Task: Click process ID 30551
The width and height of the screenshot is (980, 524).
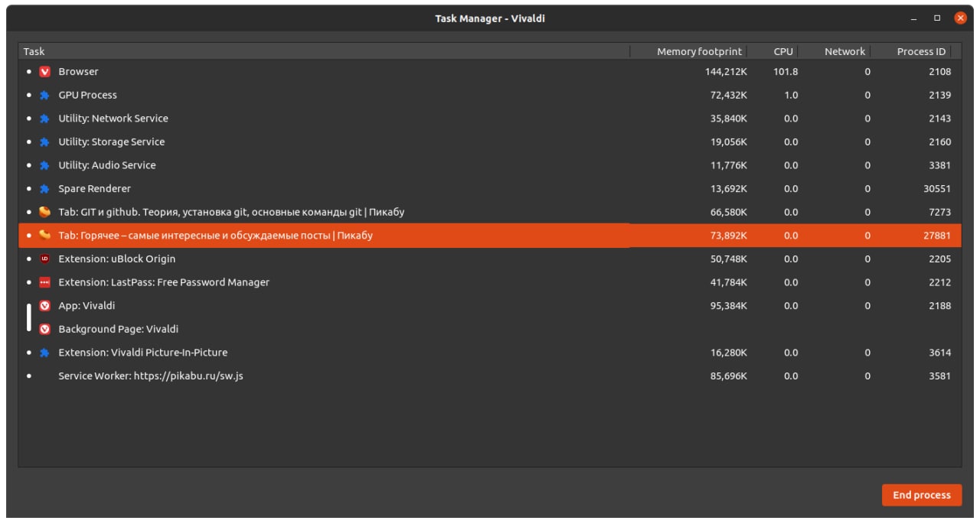Action: (937, 189)
